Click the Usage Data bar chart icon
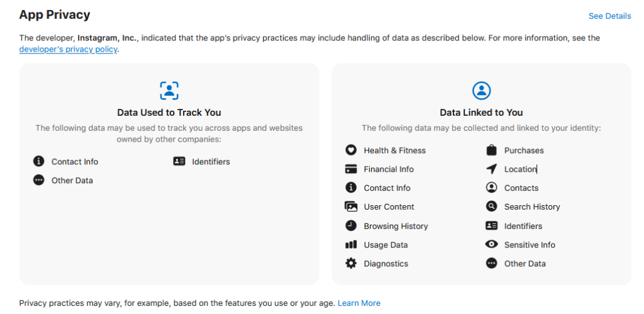The image size is (644, 314). coord(351,245)
